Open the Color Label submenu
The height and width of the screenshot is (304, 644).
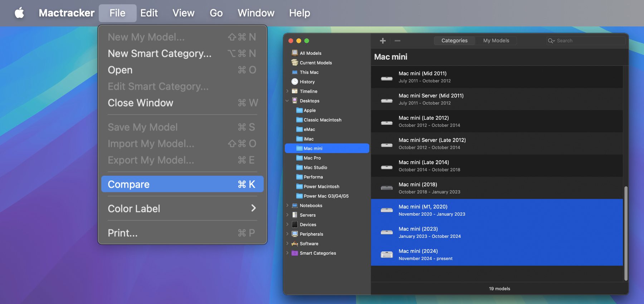(x=182, y=209)
